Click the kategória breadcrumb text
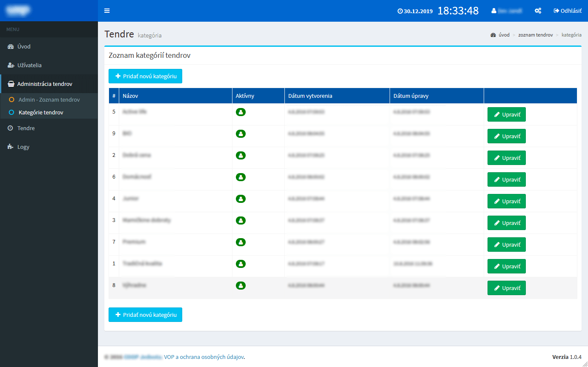Viewport: 588px width, 367px height. (x=571, y=35)
